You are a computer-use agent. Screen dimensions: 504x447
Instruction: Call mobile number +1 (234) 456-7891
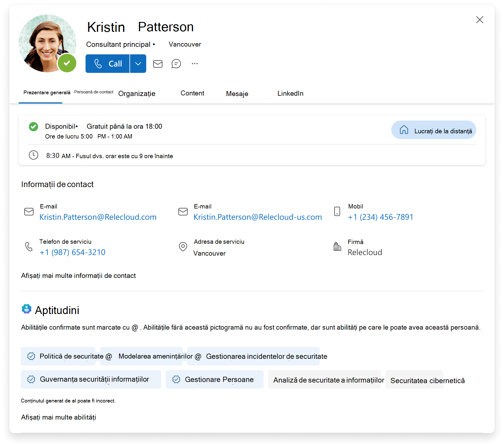381,217
